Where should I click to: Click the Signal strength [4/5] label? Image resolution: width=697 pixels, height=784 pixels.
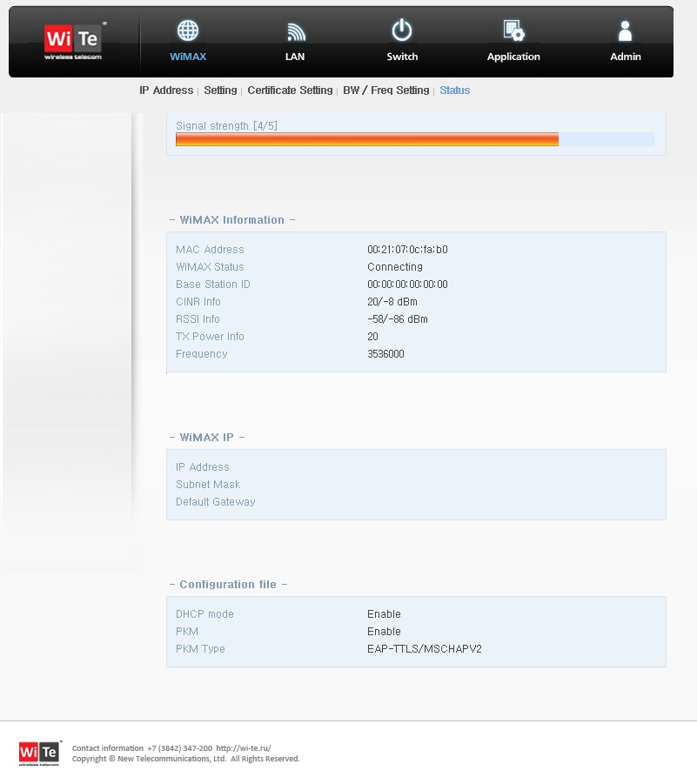point(226,126)
